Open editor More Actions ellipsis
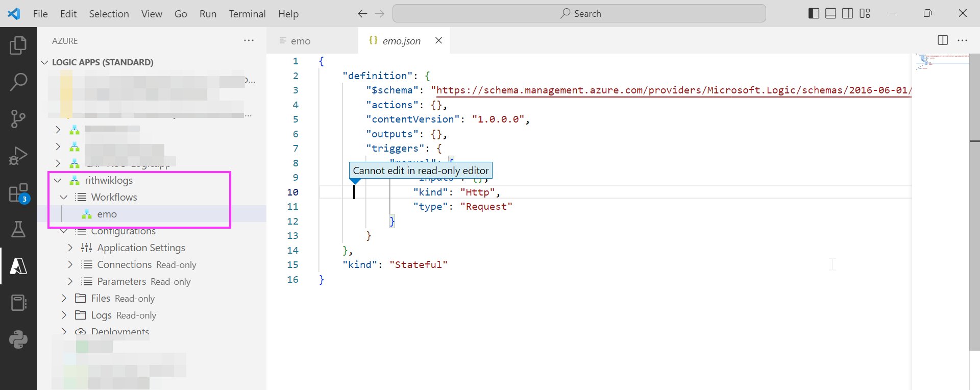Screen dimensions: 980x390 962,40
